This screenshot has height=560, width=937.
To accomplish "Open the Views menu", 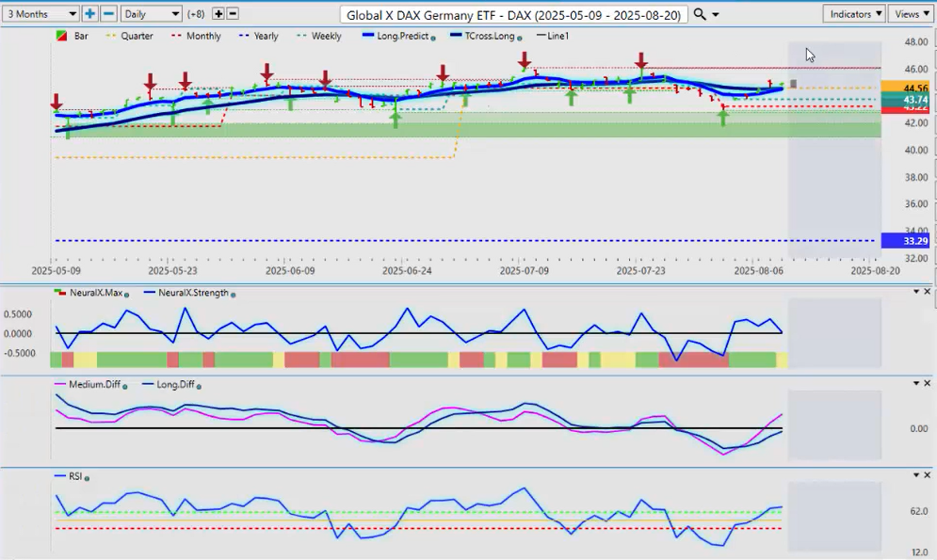I will (x=911, y=14).
